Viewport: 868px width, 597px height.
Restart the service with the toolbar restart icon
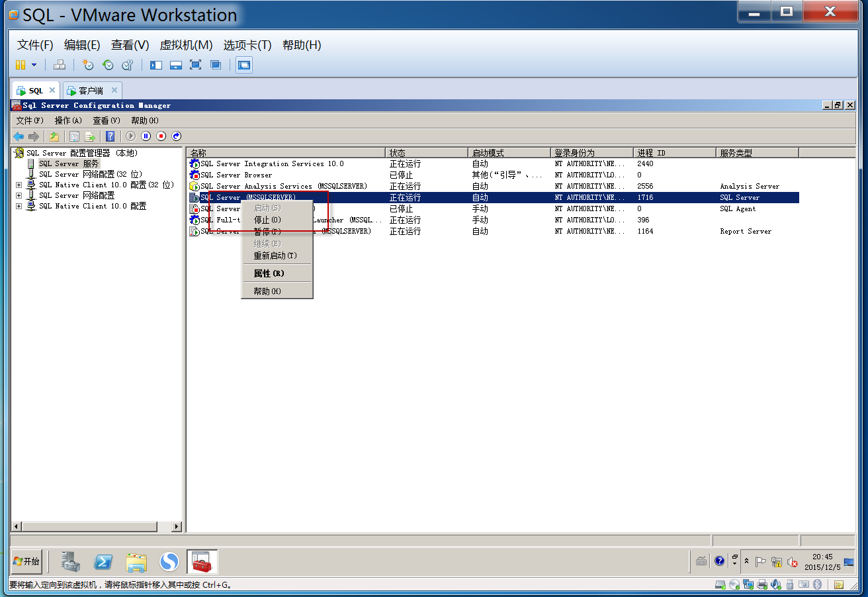[x=177, y=136]
